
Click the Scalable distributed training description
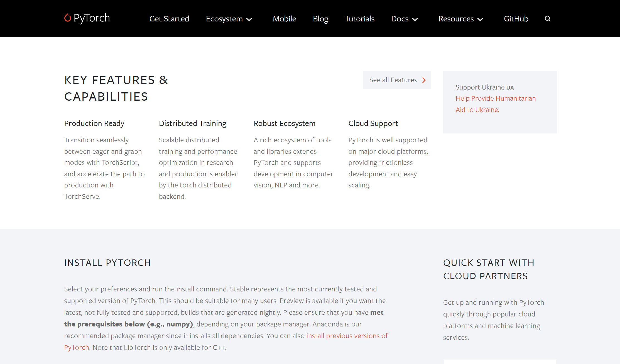click(x=199, y=168)
